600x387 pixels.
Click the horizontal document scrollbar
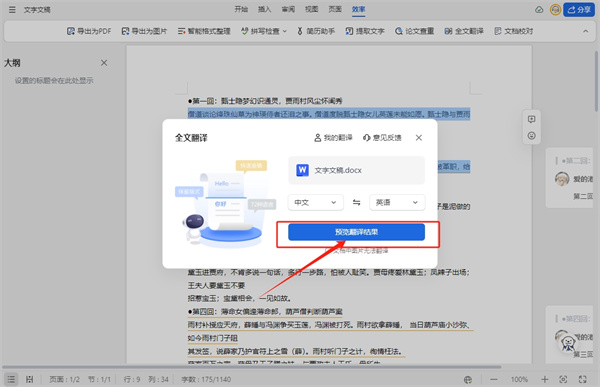[251, 367]
